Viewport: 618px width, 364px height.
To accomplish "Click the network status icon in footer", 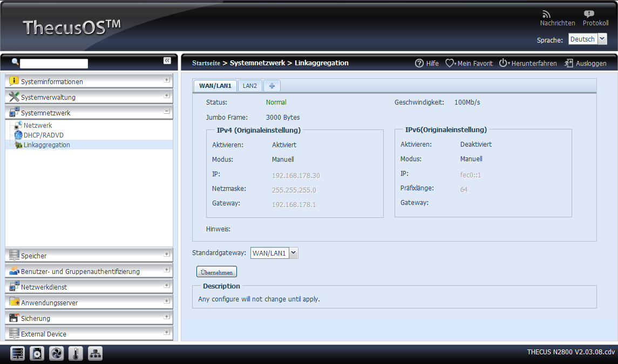I will pos(95,354).
